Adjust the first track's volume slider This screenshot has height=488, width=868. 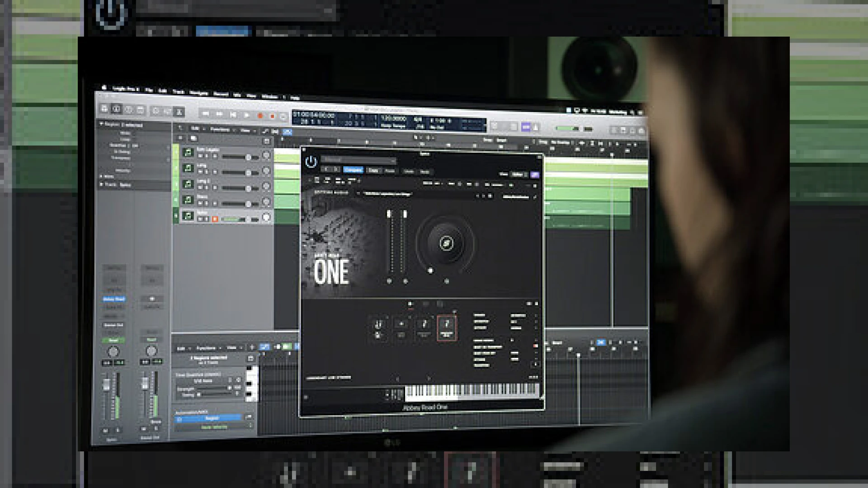(241, 157)
